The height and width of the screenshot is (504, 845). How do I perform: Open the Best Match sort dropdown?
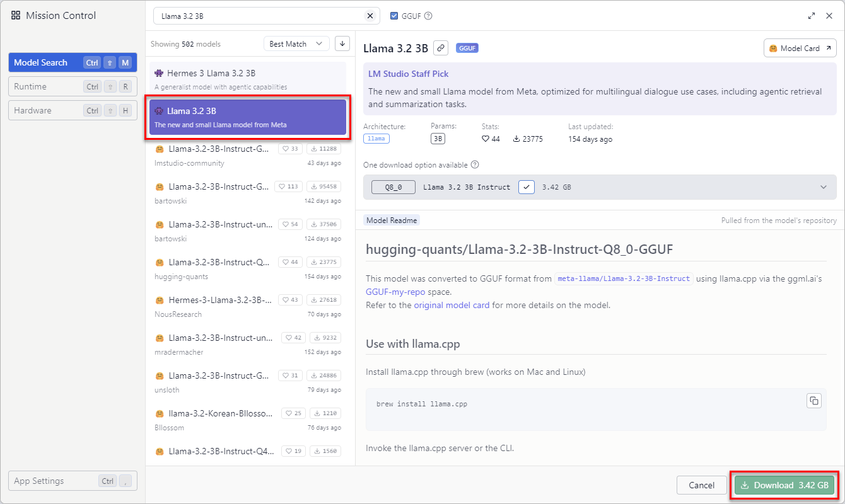pos(296,43)
